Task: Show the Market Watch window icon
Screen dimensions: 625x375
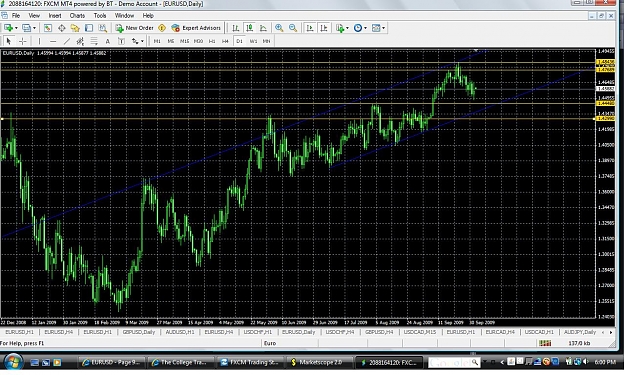Action: 48,28
